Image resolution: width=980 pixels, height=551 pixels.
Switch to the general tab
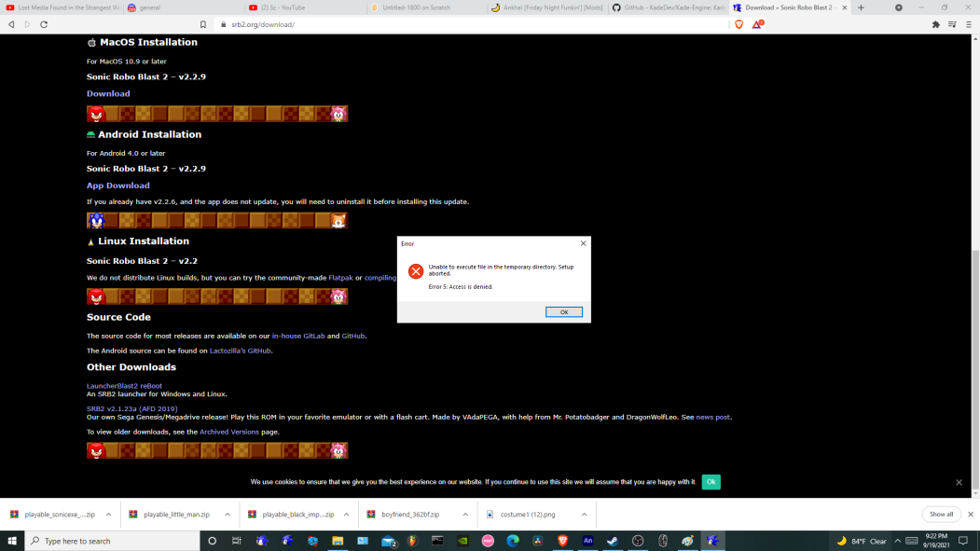pos(184,7)
